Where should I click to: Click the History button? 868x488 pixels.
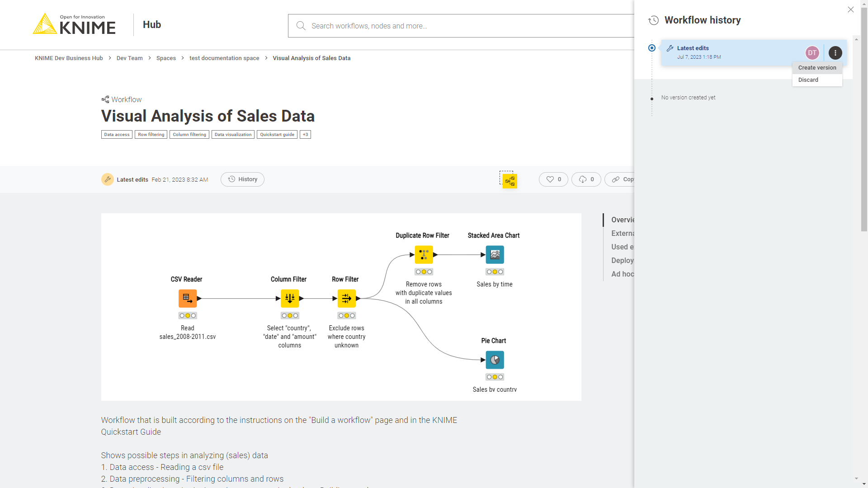[242, 179]
